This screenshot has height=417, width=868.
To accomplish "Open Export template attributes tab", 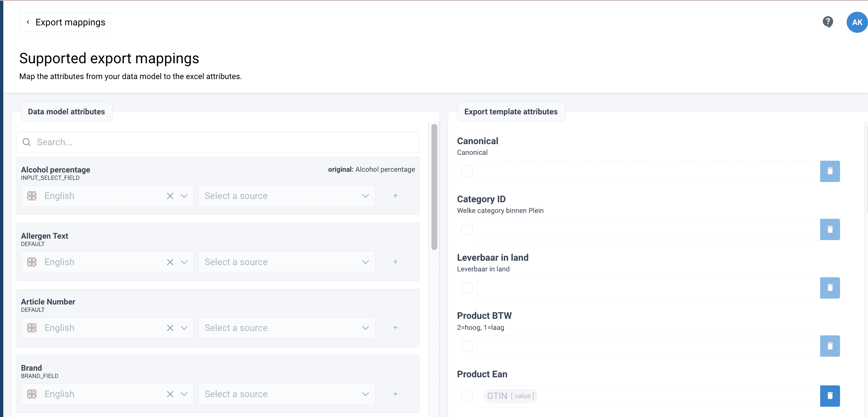I will tap(511, 112).
